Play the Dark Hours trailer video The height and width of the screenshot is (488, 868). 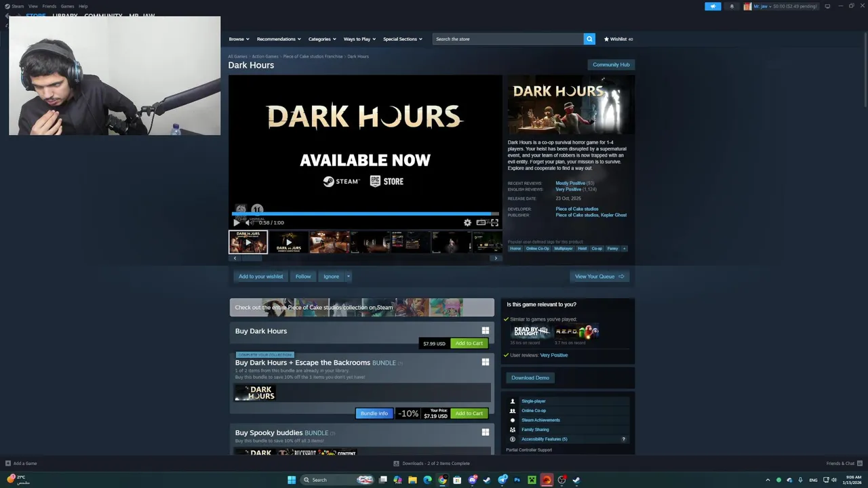[x=236, y=222]
